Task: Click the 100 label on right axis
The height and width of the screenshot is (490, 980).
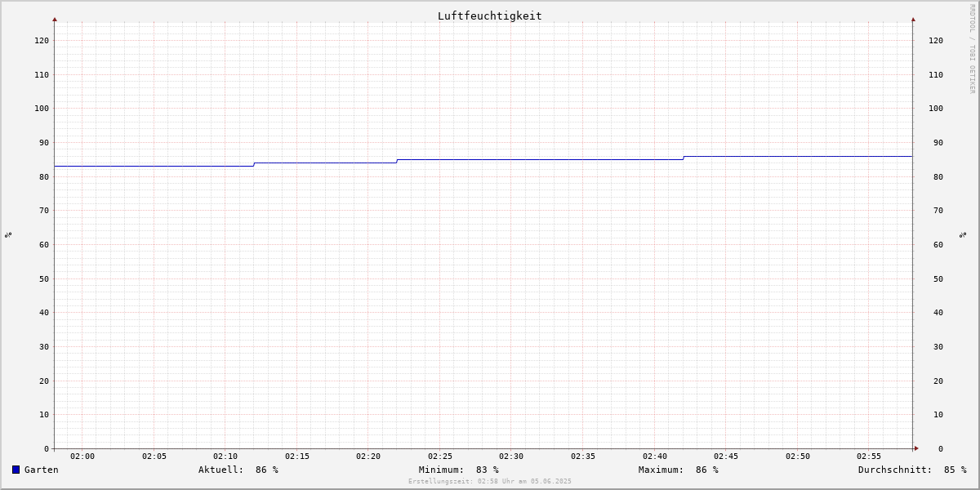Action: click(x=936, y=109)
